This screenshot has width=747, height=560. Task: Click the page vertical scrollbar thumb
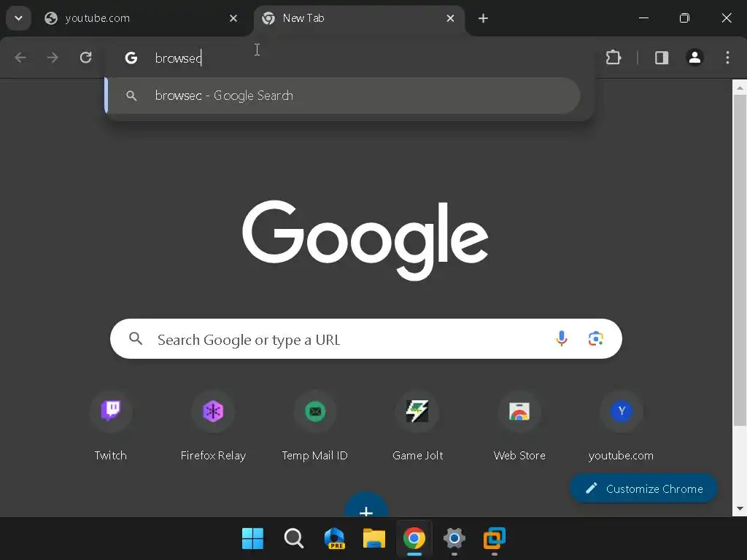pos(740,260)
